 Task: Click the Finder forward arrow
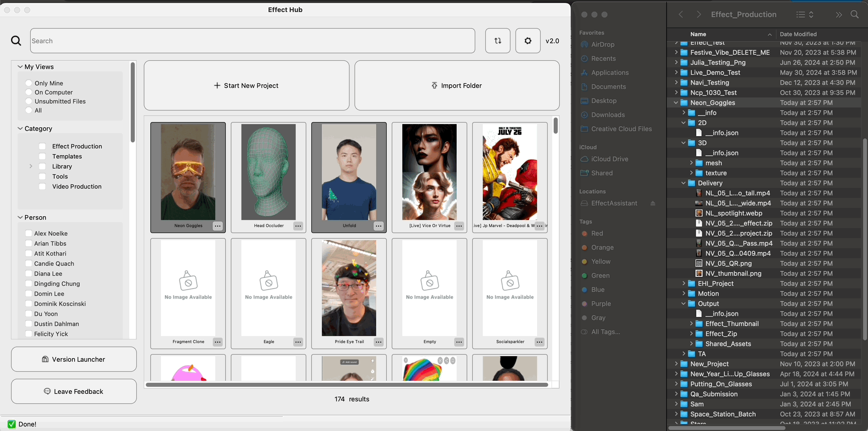point(699,15)
